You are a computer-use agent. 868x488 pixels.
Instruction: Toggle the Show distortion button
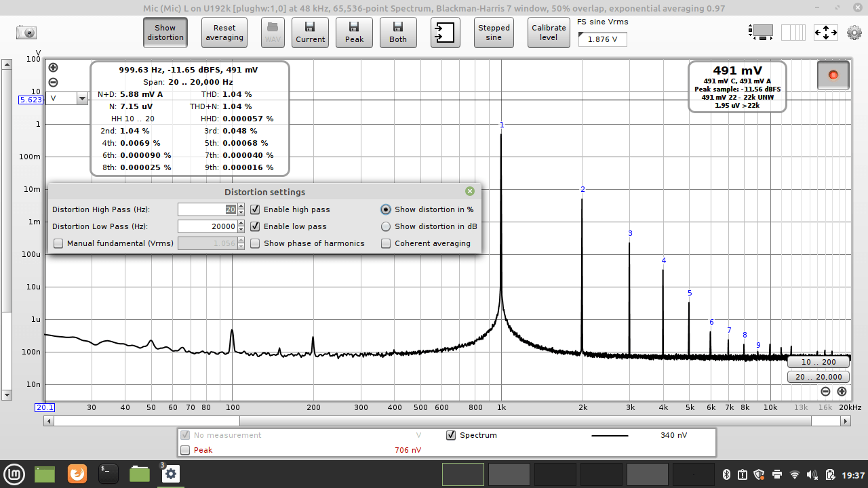pos(165,32)
